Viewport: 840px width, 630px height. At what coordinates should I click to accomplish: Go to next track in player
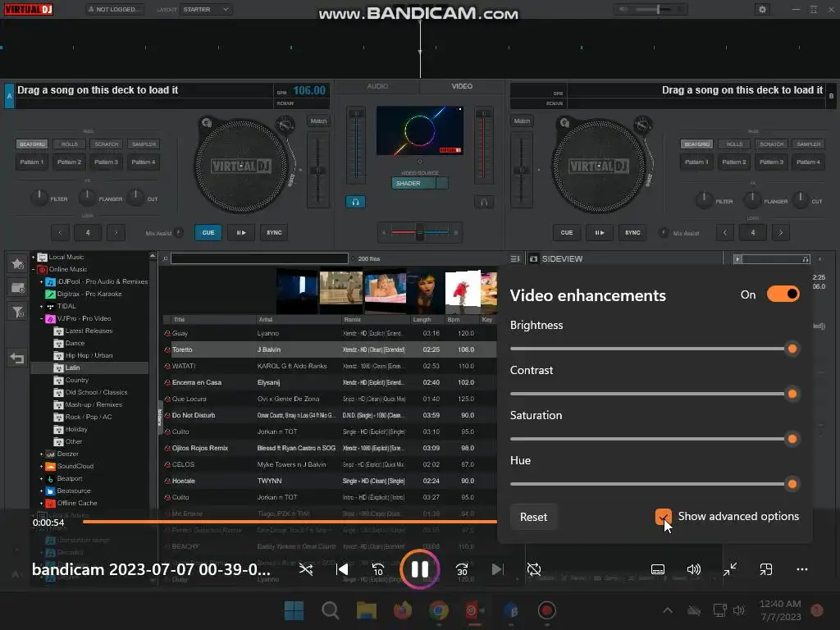tap(498, 569)
